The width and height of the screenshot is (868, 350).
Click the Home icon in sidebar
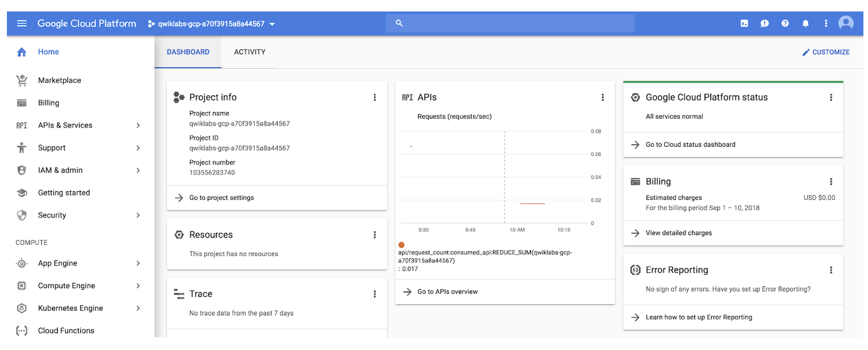22,52
